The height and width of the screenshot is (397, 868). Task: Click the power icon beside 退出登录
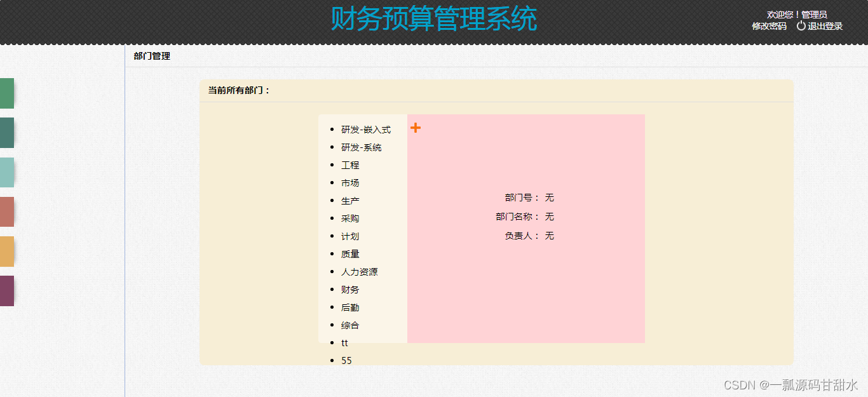point(800,26)
